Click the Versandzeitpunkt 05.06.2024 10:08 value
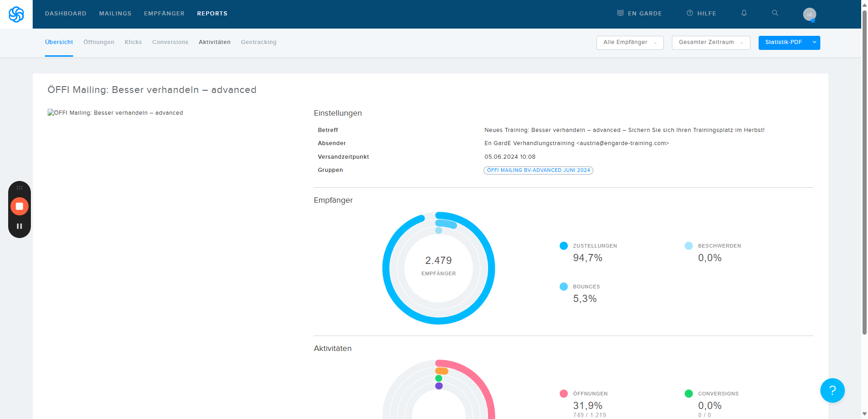The width and height of the screenshot is (868, 419). pyautogui.click(x=510, y=157)
